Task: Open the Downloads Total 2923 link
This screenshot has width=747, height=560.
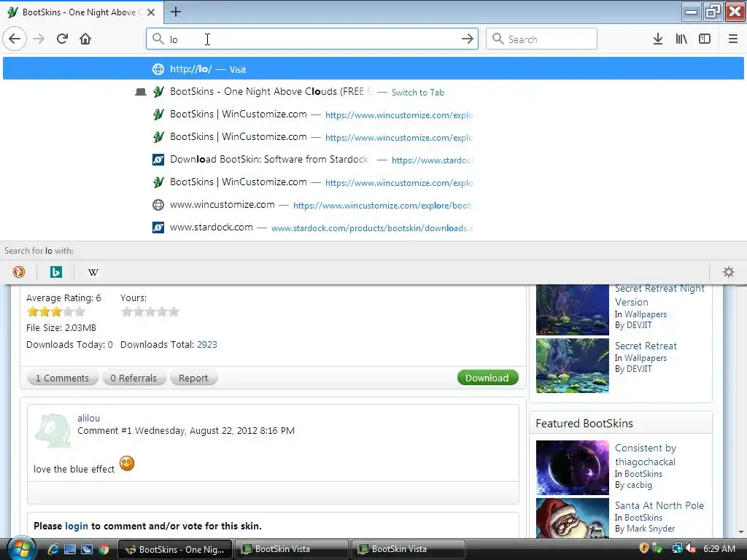Action: (x=206, y=344)
